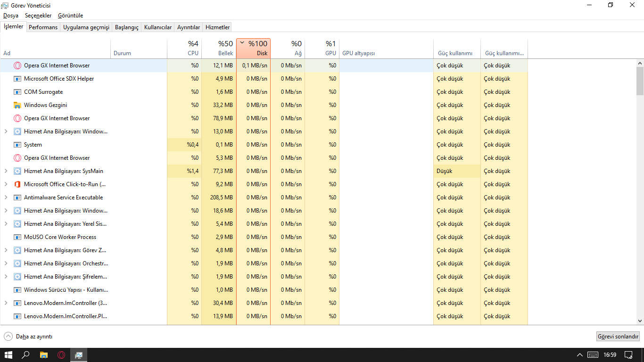The height and width of the screenshot is (362, 644).
Task: Expand the Lenovo.Modern.ImController (3... group
Action: pyautogui.click(x=6, y=303)
